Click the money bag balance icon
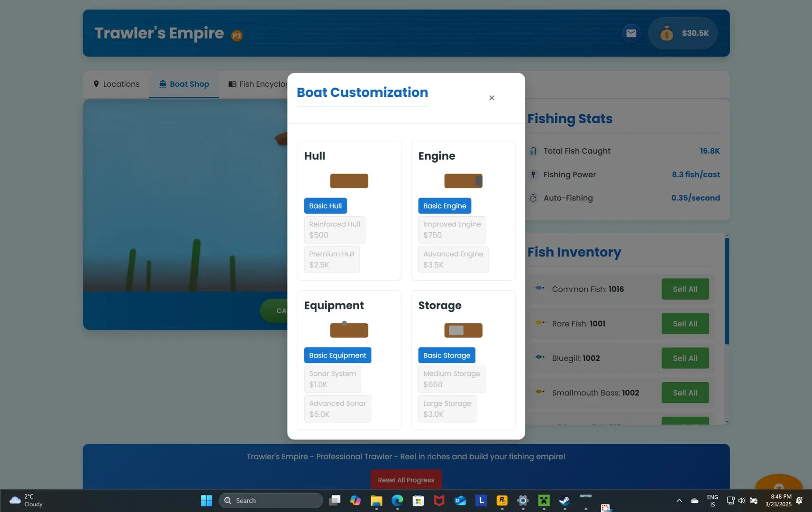This screenshot has width=812, height=512. pos(666,33)
